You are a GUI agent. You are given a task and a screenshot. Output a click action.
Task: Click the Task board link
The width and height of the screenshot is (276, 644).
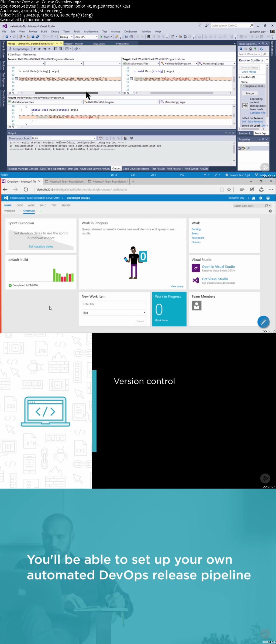coord(198,238)
